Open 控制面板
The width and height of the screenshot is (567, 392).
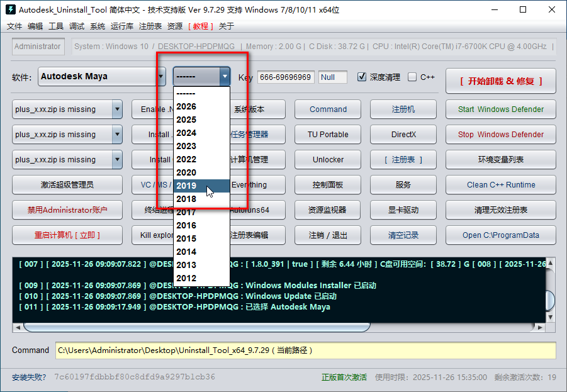click(328, 185)
